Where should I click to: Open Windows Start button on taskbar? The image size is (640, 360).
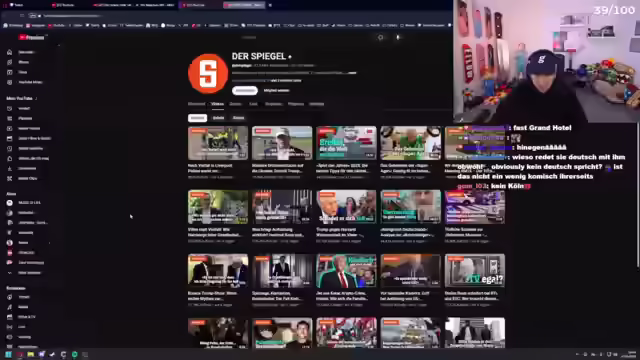pyautogui.click(x=8, y=354)
